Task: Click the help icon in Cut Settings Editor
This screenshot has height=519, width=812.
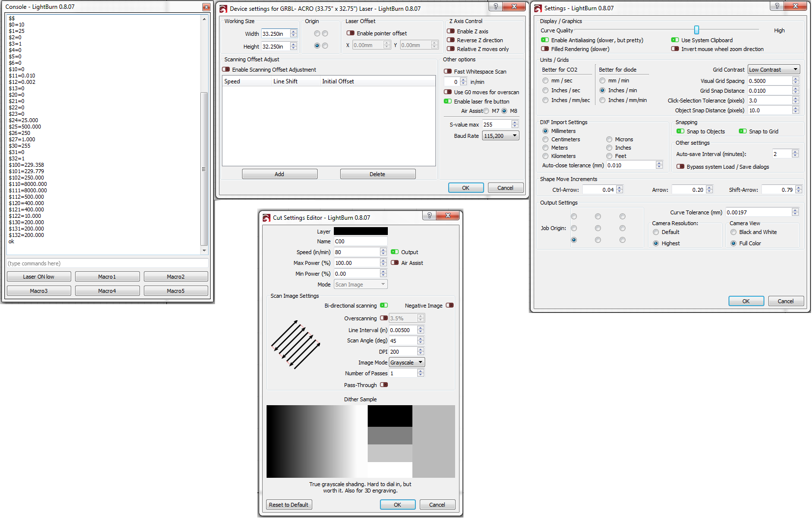Action: [x=430, y=216]
